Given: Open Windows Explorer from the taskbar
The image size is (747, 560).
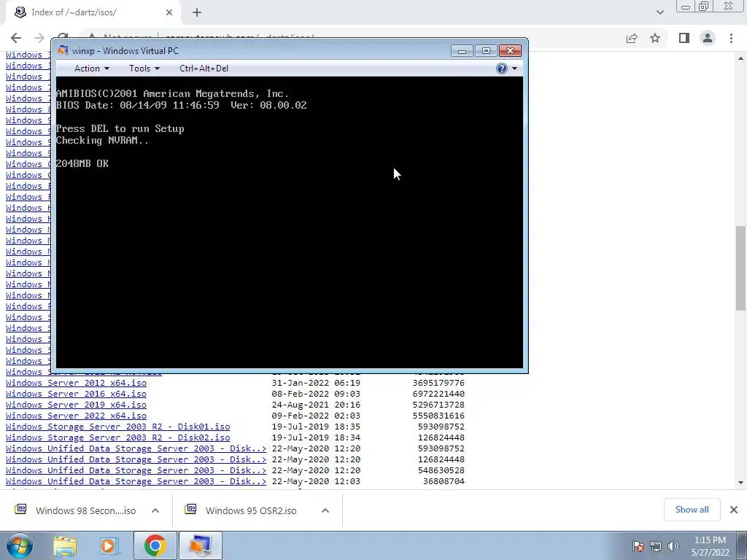Looking at the screenshot, I should coord(65,545).
